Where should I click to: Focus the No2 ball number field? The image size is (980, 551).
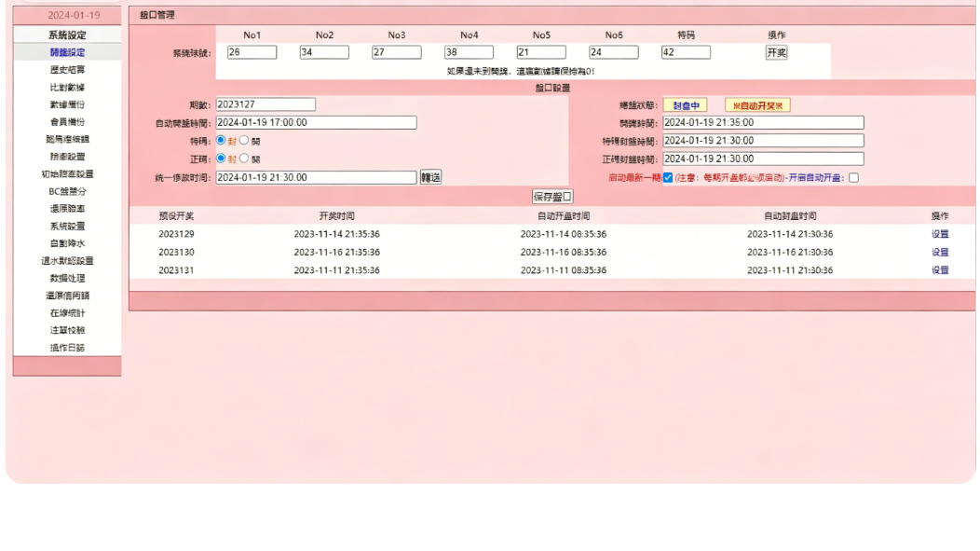pyautogui.click(x=324, y=52)
